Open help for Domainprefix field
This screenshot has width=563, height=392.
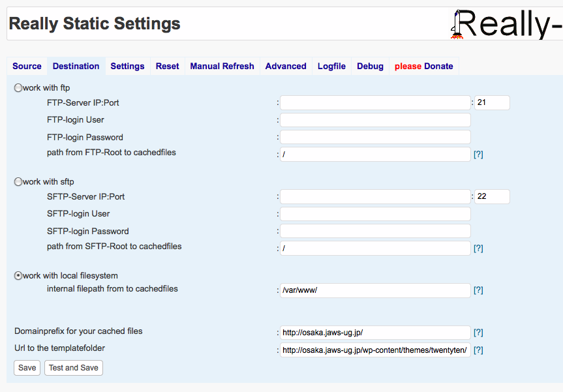[478, 333]
